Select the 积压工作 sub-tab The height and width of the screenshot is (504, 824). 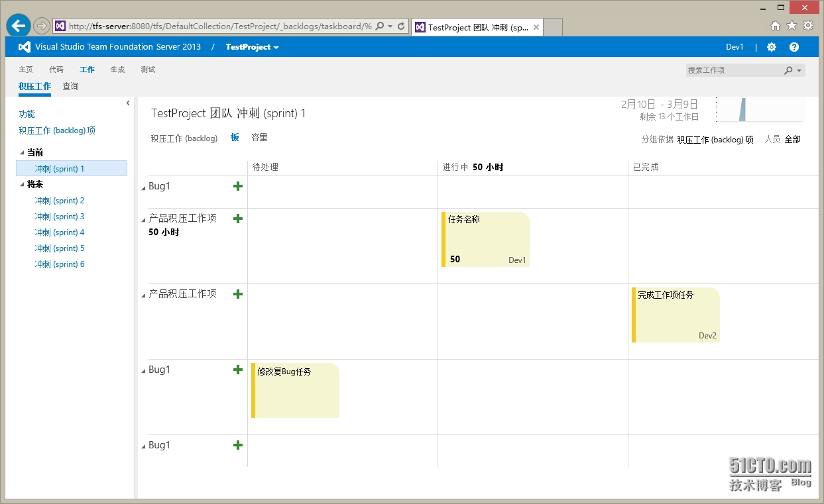click(34, 86)
